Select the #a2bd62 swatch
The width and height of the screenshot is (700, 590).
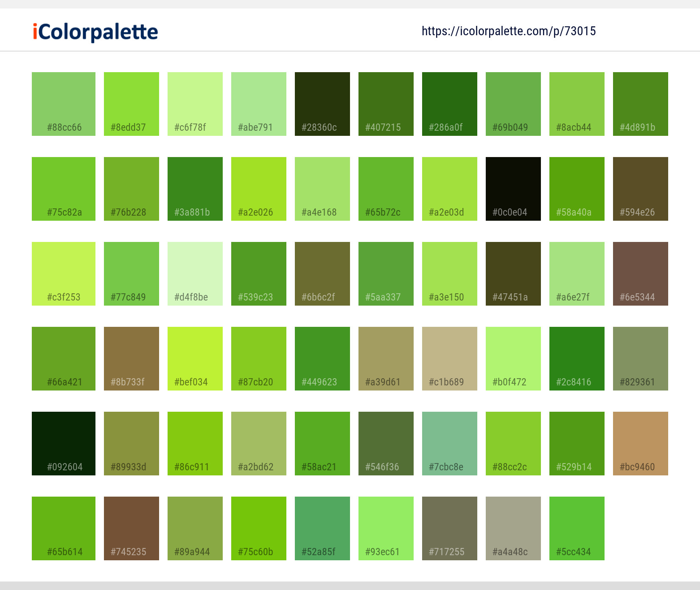(259, 444)
